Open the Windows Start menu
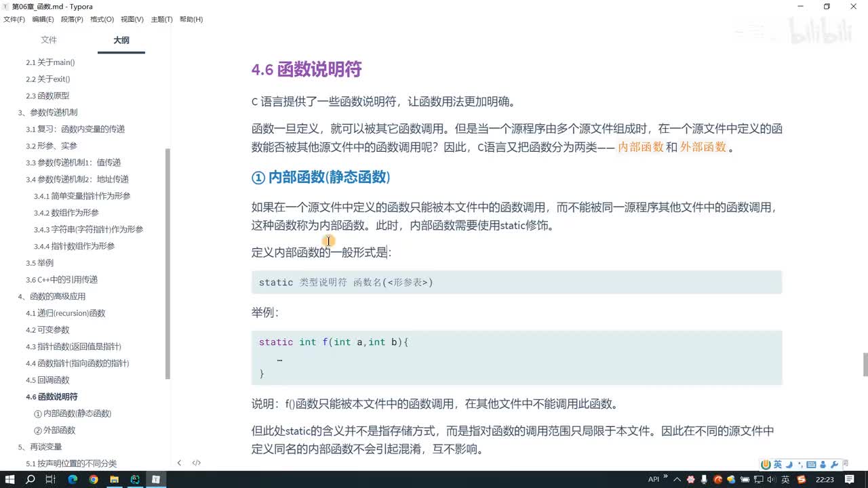868x488 pixels. 10,479
